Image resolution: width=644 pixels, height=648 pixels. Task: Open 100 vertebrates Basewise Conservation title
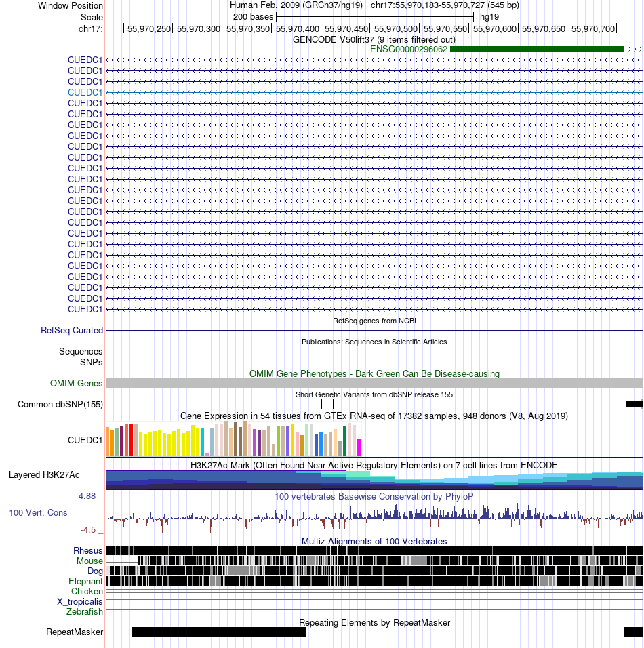(x=374, y=497)
